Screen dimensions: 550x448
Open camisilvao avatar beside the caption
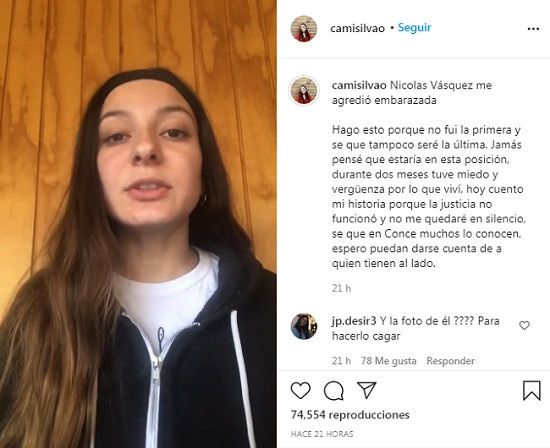pyautogui.click(x=304, y=90)
